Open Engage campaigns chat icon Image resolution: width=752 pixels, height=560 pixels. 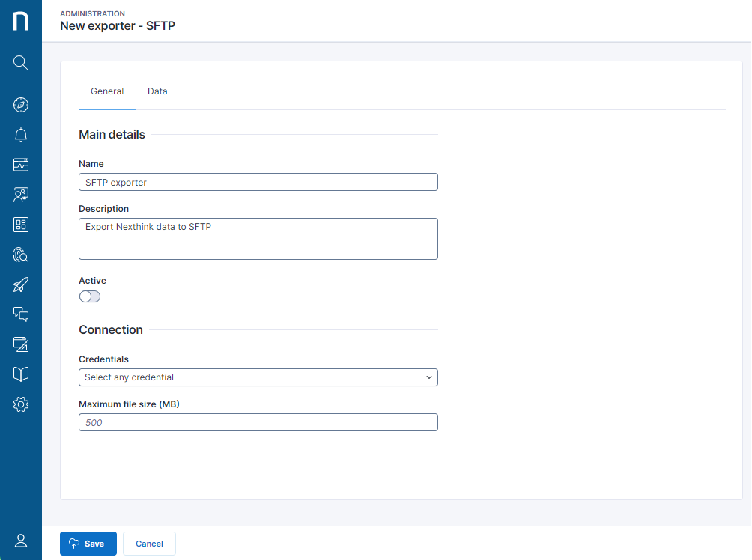click(20, 314)
